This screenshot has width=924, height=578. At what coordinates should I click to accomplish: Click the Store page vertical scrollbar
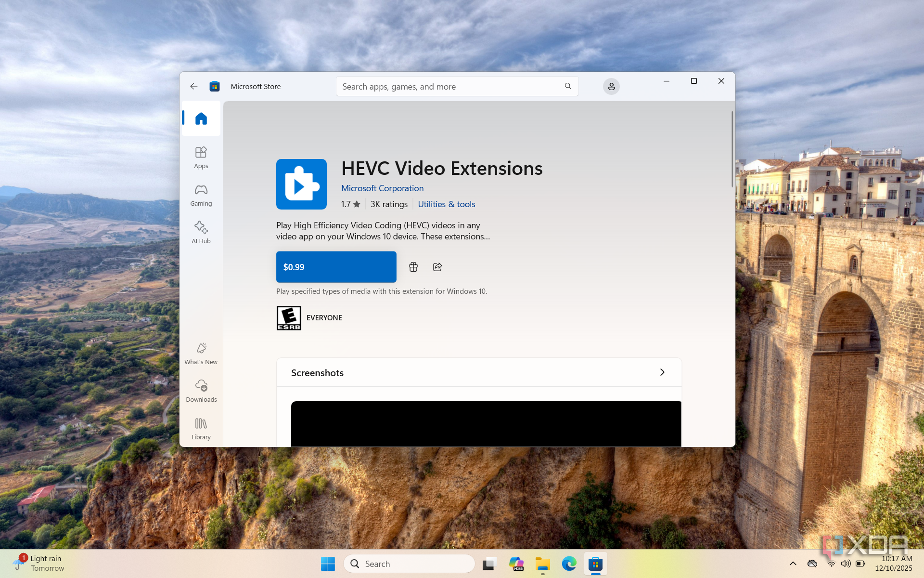pyautogui.click(x=732, y=149)
